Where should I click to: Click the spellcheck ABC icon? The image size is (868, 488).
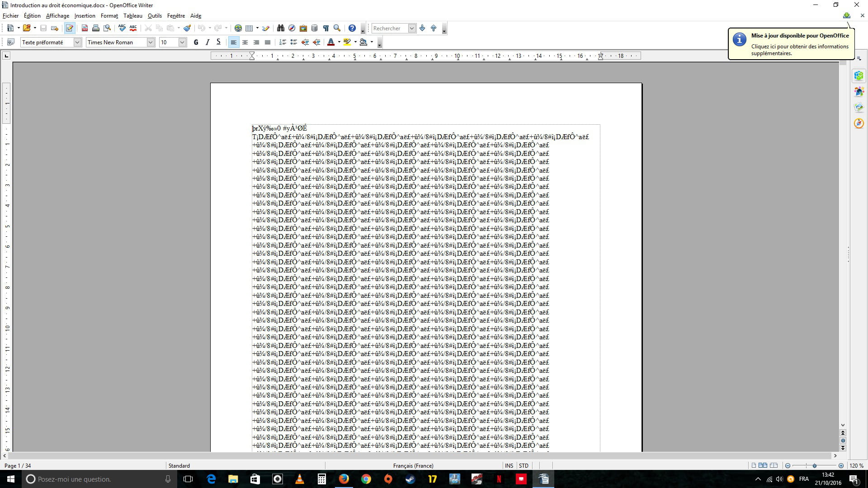pos(122,28)
